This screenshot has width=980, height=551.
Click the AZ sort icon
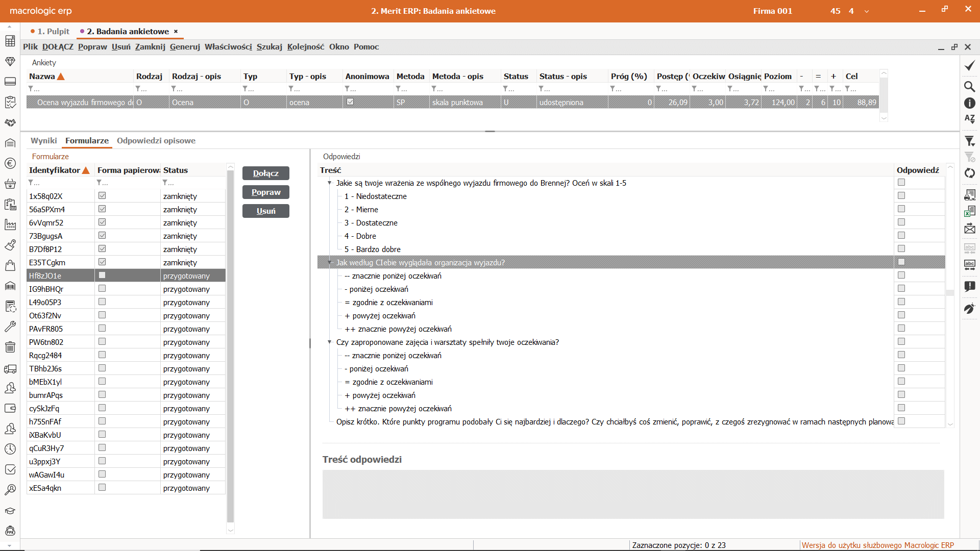pyautogui.click(x=969, y=119)
